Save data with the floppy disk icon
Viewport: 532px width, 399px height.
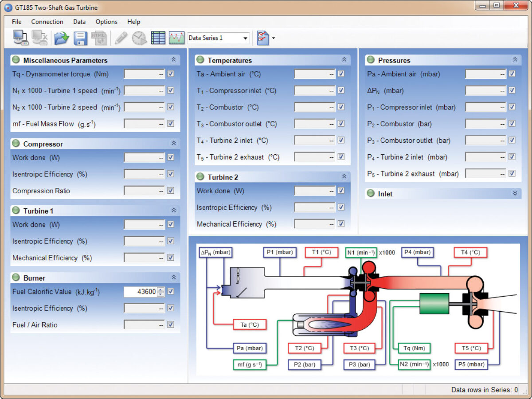tap(80, 38)
